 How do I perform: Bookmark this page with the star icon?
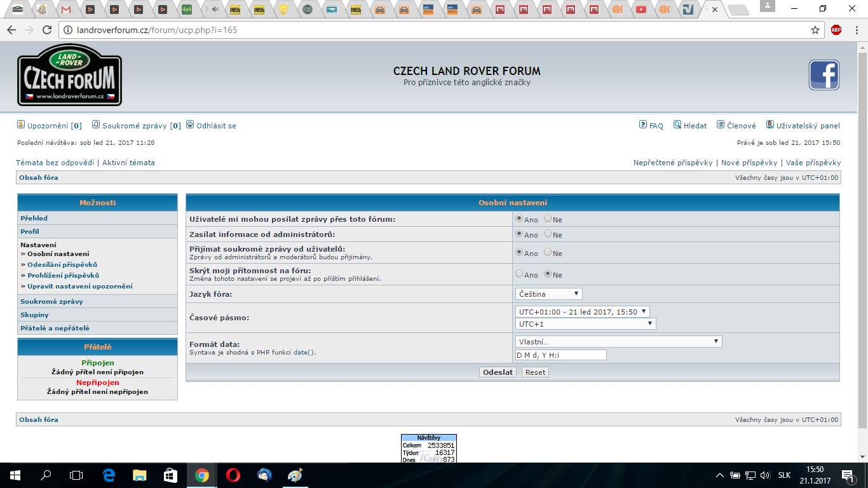[x=815, y=30]
